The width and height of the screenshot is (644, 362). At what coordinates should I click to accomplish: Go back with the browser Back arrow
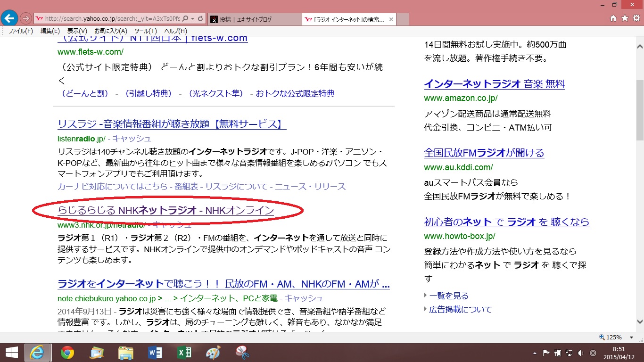[x=9, y=18]
